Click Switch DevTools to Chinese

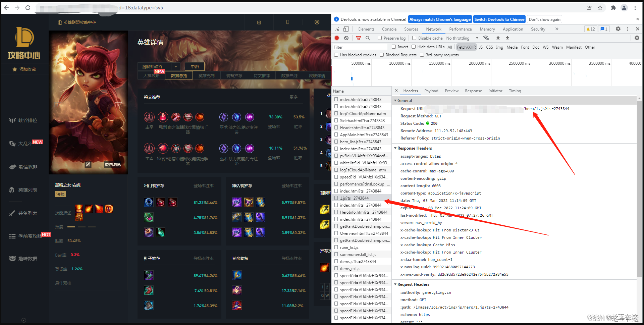(x=499, y=19)
